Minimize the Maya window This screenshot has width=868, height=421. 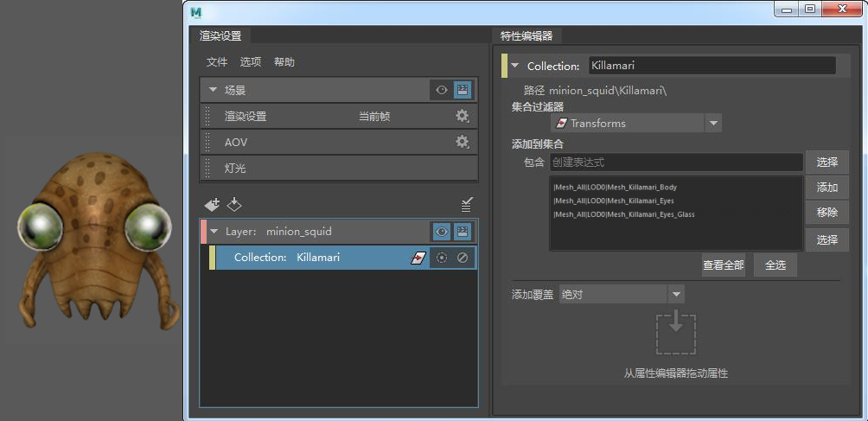coord(786,10)
